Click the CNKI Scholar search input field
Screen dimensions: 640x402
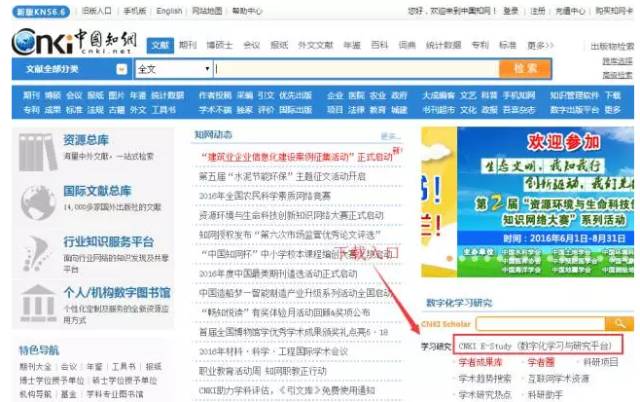(540, 324)
